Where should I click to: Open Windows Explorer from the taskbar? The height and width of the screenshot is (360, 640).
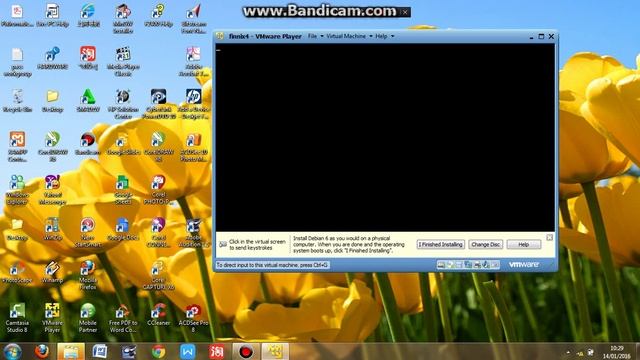pos(71,351)
